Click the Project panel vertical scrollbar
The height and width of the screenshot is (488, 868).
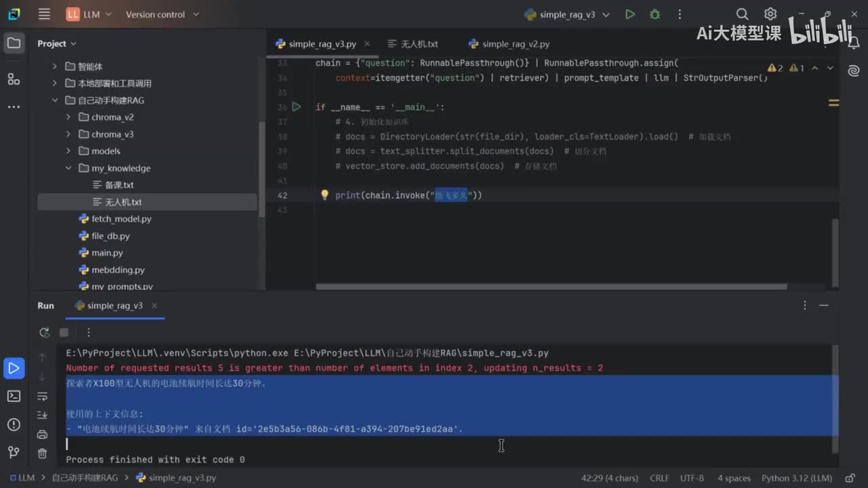point(262,169)
